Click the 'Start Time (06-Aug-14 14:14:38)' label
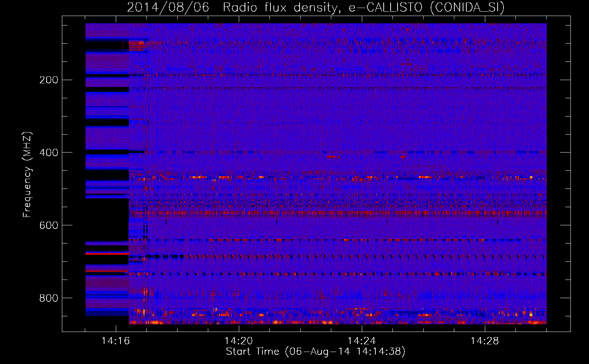 316,352
